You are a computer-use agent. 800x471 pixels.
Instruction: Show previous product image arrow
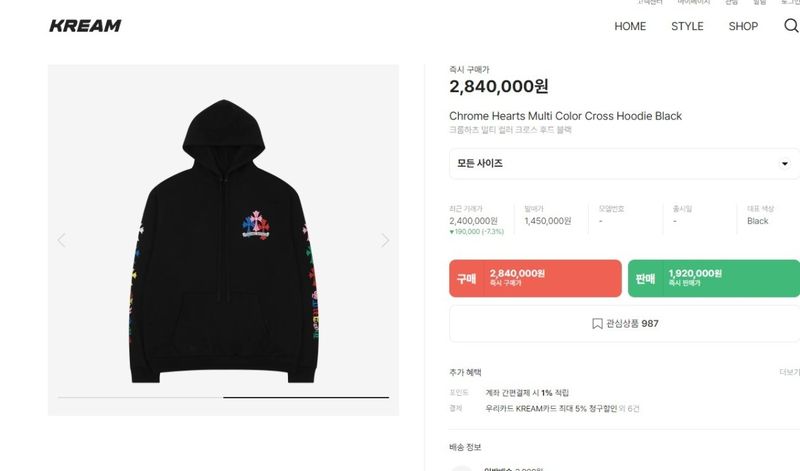coord(62,240)
